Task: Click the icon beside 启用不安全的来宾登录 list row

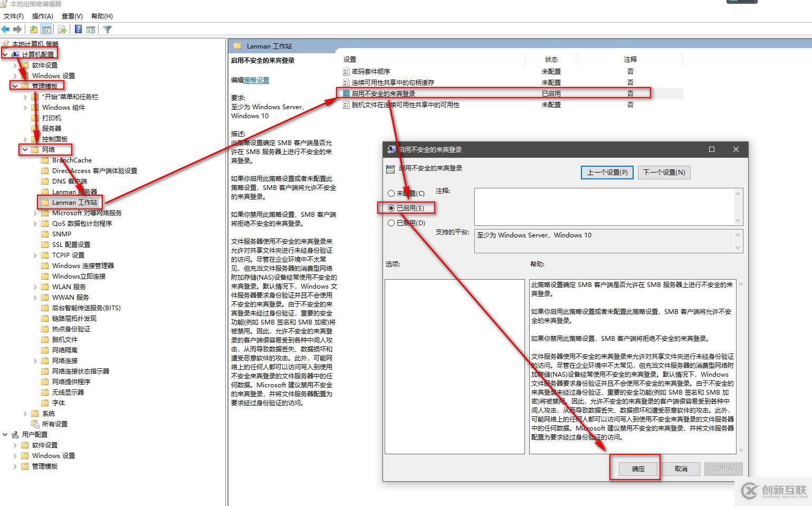Action: click(346, 93)
